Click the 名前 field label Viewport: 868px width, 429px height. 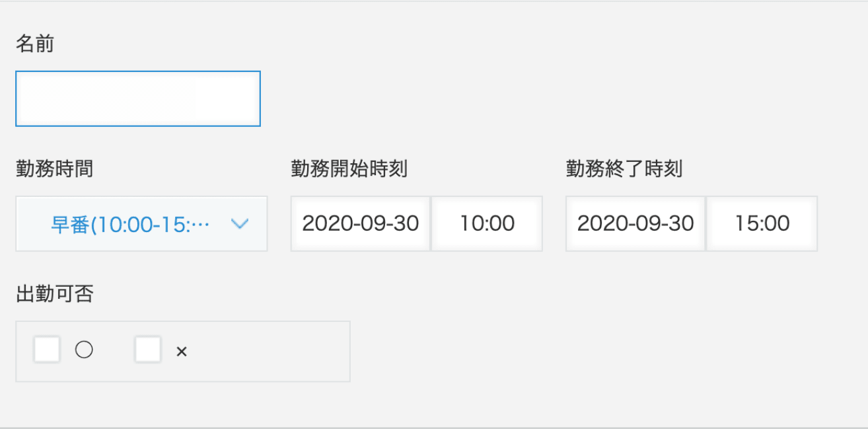(x=34, y=44)
